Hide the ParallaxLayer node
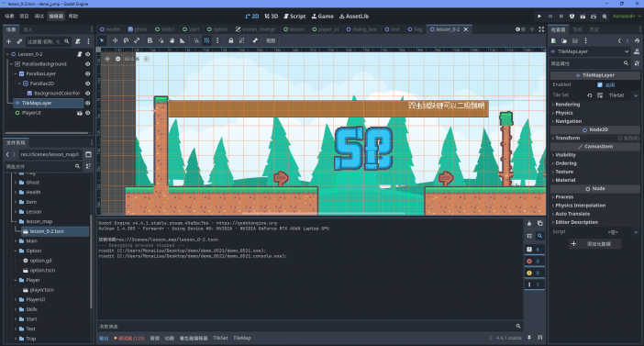644x346 pixels. [x=87, y=73]
